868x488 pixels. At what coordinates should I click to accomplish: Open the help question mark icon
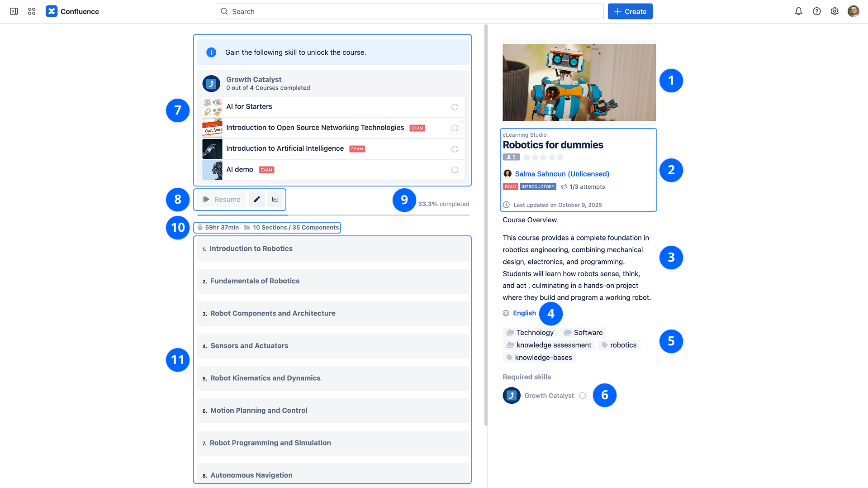(816, 11)
